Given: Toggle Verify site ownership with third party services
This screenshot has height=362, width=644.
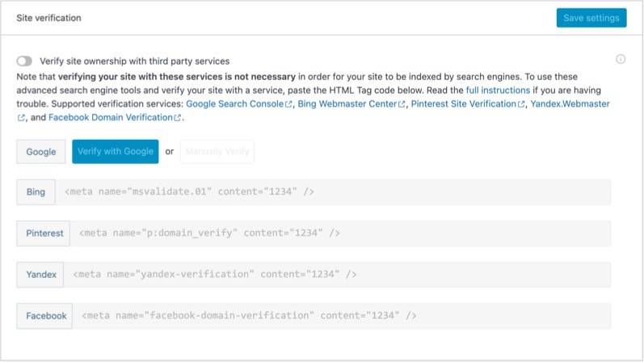Looking at the screenshot, I should [24, 61].
